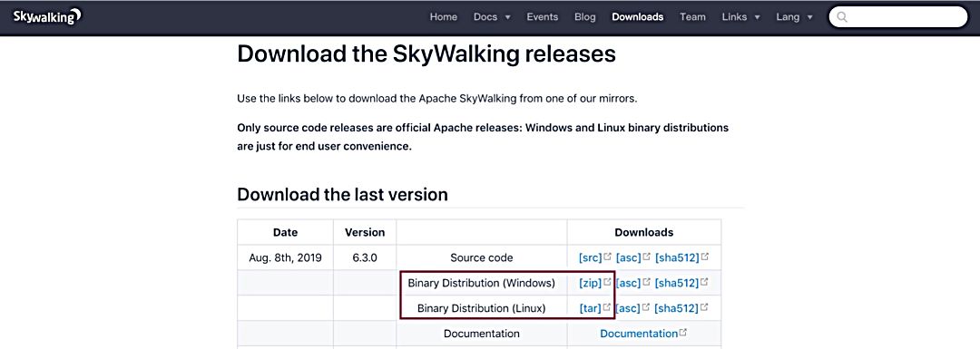
Task: Click the version '6.3.0' cell
Action: click(x=365, y=257)
